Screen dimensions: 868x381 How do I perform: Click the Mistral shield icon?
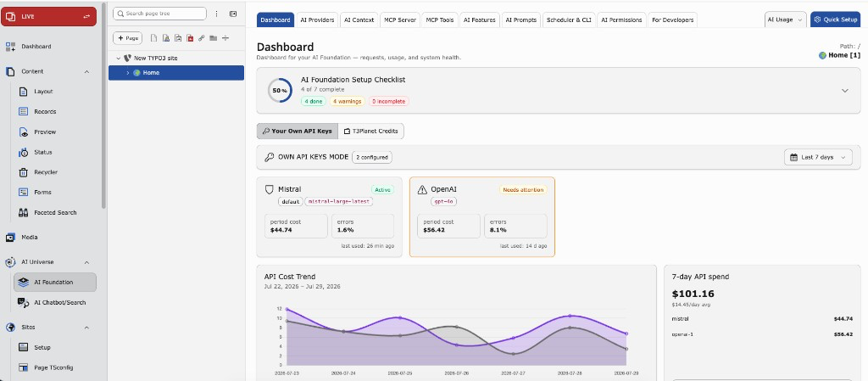point(270,189)
